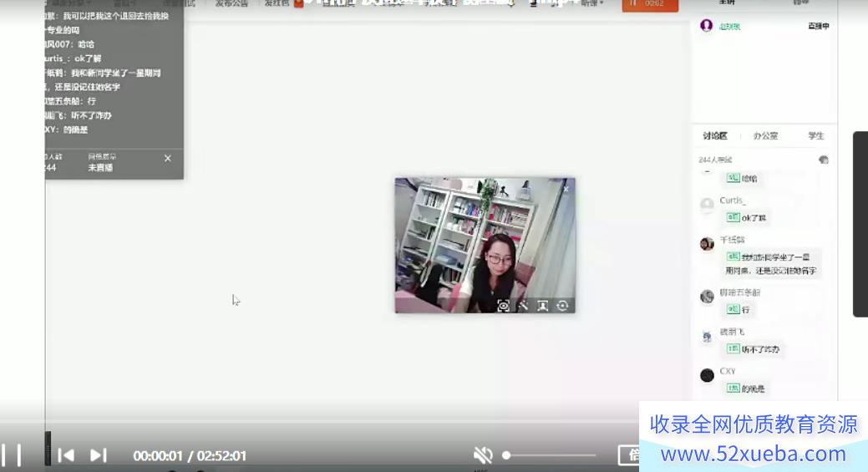Skip to the previous track
The height and width of the screenshot is (472, 868).
point(66,455)
